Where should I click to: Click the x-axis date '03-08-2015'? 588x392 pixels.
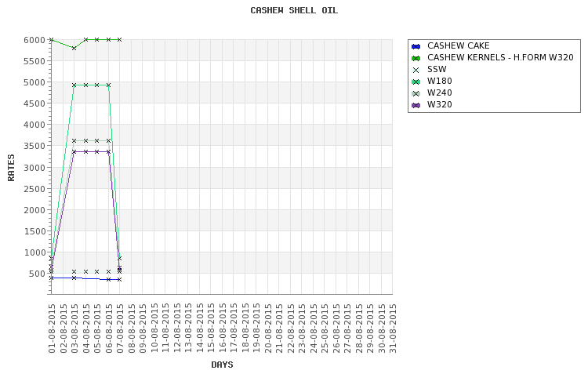click(74, 328)
